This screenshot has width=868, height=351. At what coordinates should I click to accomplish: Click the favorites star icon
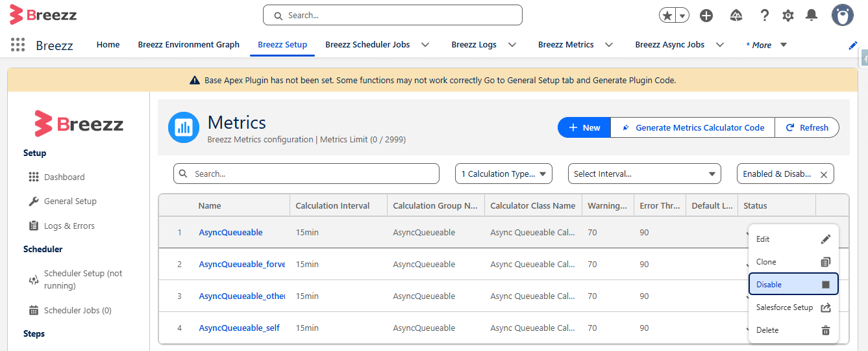[667, 16]
